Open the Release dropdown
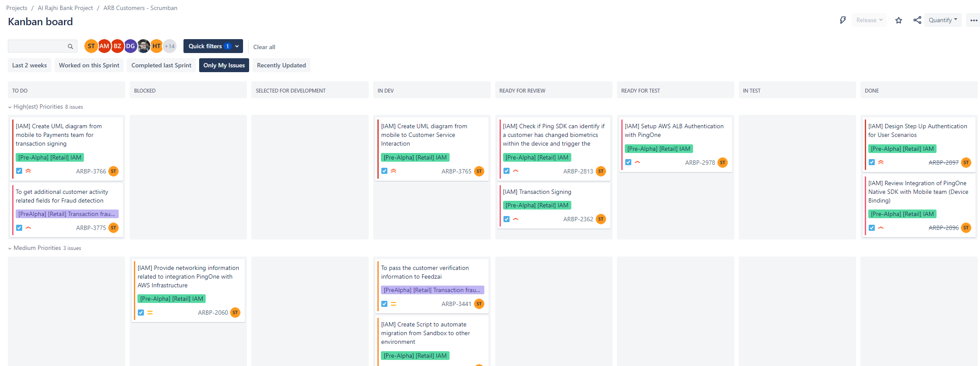 869,20
